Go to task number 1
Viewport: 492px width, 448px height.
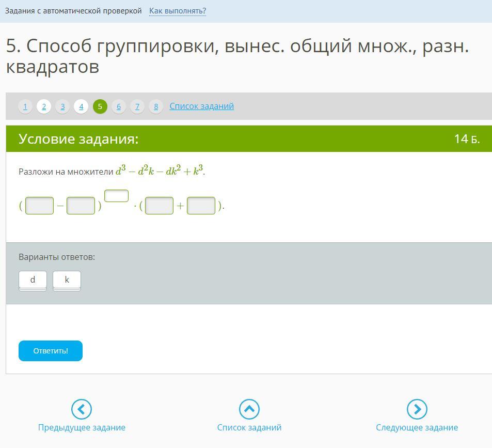coord(25,106)
